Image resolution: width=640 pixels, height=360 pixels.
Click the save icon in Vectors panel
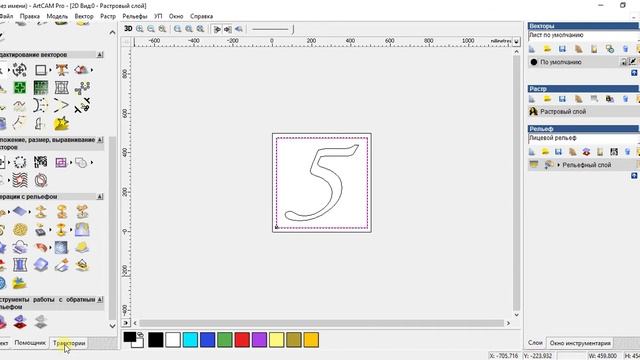[562, 49]
